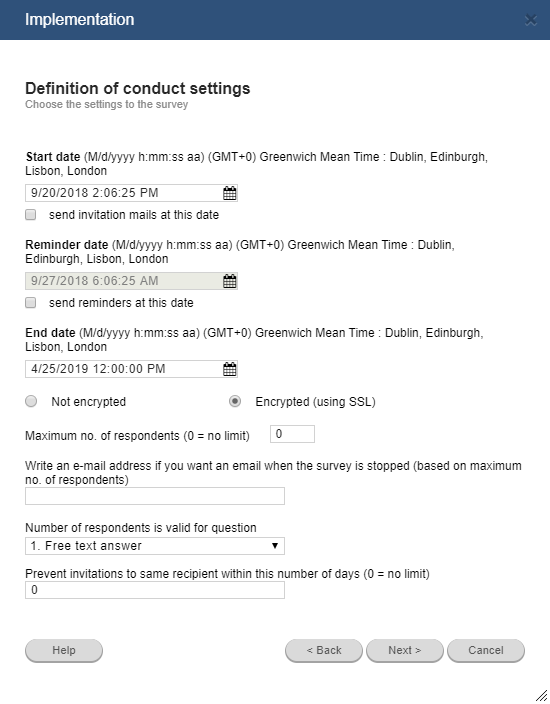Grab the dialog resize handle corner
Screen dimensions: 550x704
click(542, 695)
